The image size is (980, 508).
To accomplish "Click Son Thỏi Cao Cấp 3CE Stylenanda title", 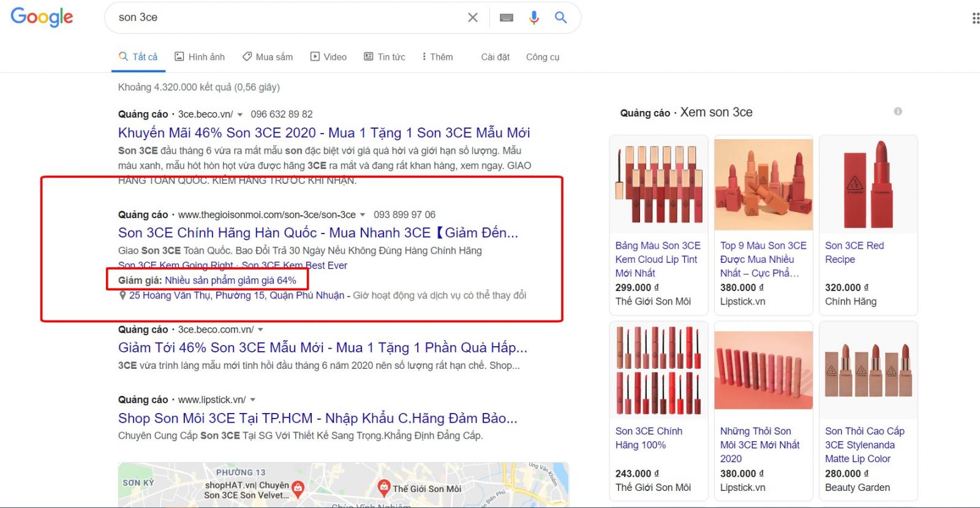I will click(x=864, y=445).
